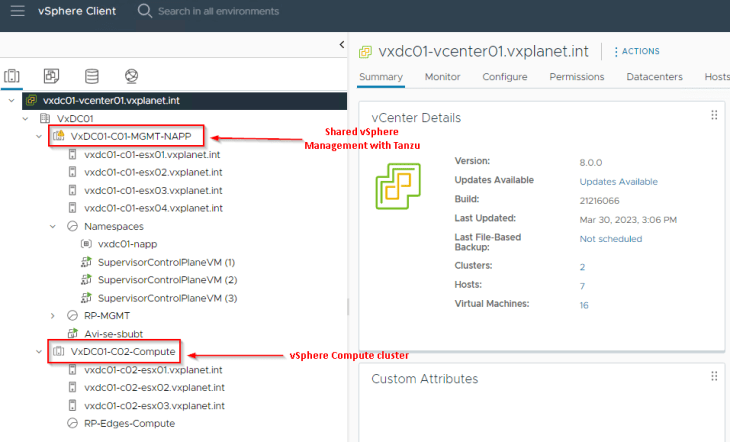Open the ACTIONS menu

pyautogui.click(x=637, y=51)
